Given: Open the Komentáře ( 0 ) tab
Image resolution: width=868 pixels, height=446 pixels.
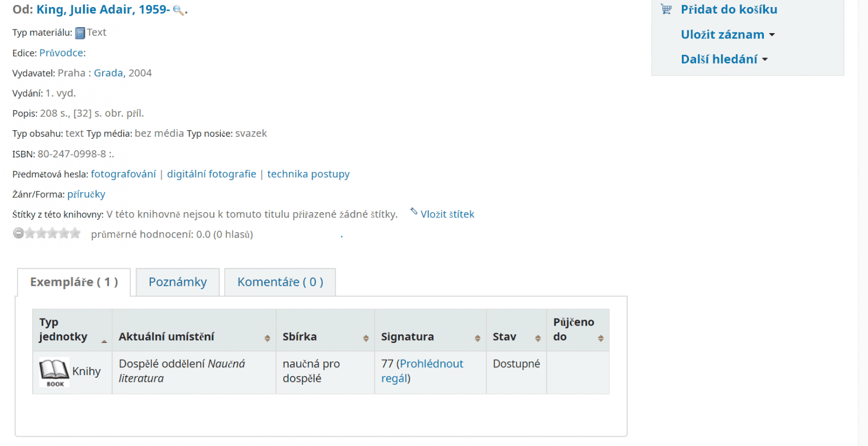Looking at the screenshot, I should [x=280, y=282].
